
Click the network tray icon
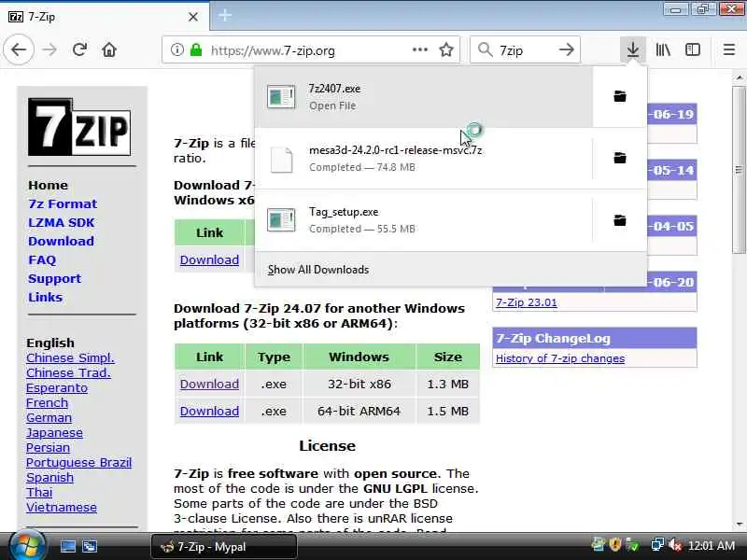(x=657, y=545)
